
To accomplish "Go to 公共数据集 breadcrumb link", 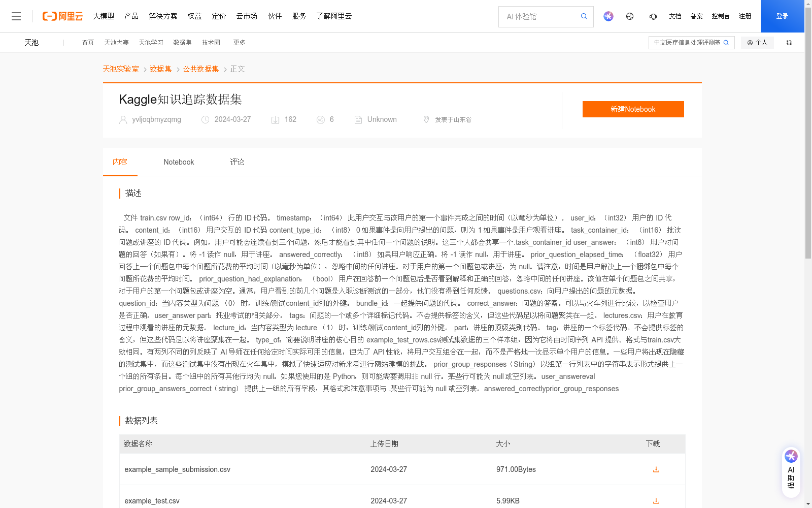I will 201,69.
